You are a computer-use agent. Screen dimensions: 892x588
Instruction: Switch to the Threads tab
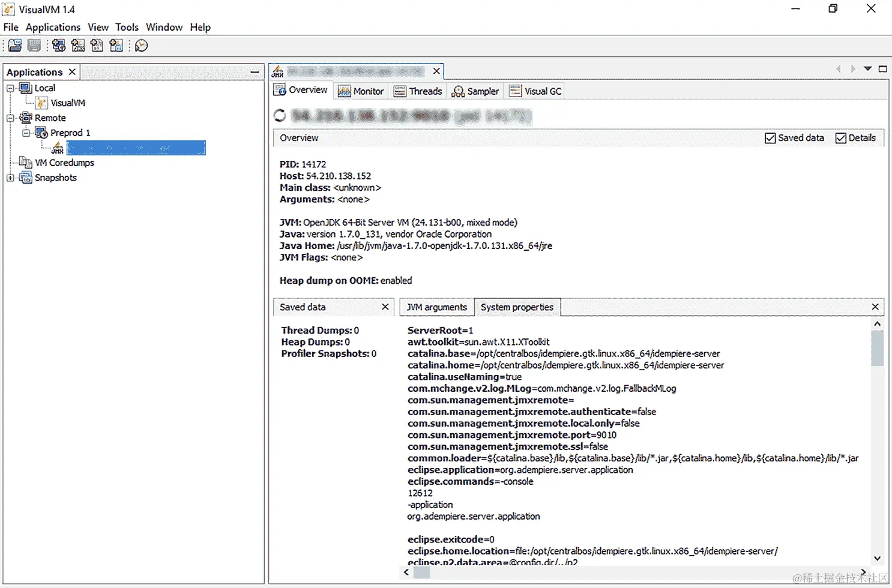[418, 91]
